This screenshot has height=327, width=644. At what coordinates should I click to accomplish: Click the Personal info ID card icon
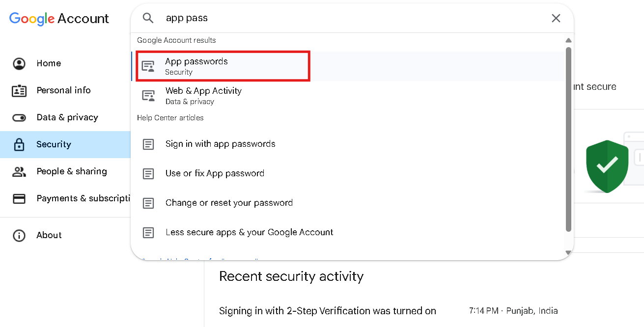coord(19,90)
